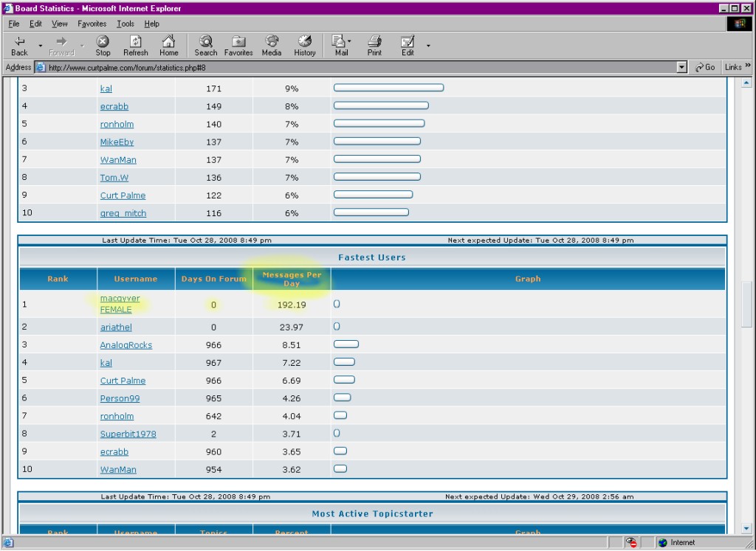The width and height of the screenshot is (756, 551).
Task: Open the address bar dropdown list
Action: (x=681, y=67)
